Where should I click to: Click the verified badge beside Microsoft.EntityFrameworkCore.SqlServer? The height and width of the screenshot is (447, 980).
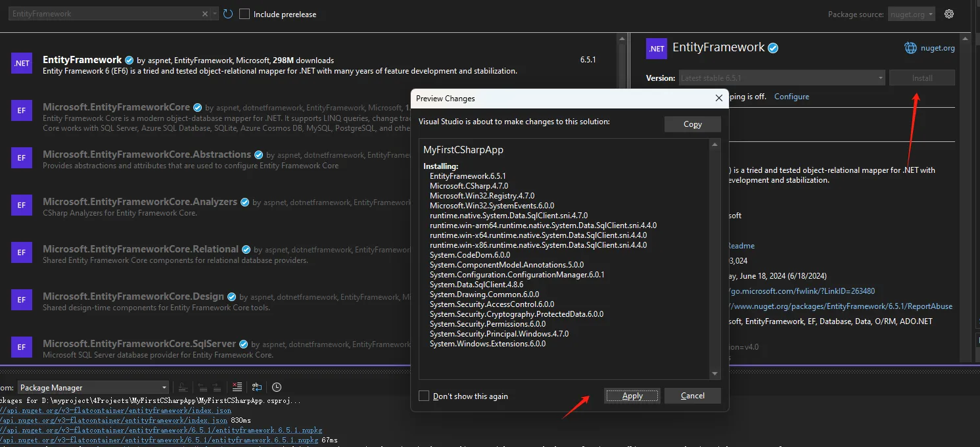(x=244, y=344)
